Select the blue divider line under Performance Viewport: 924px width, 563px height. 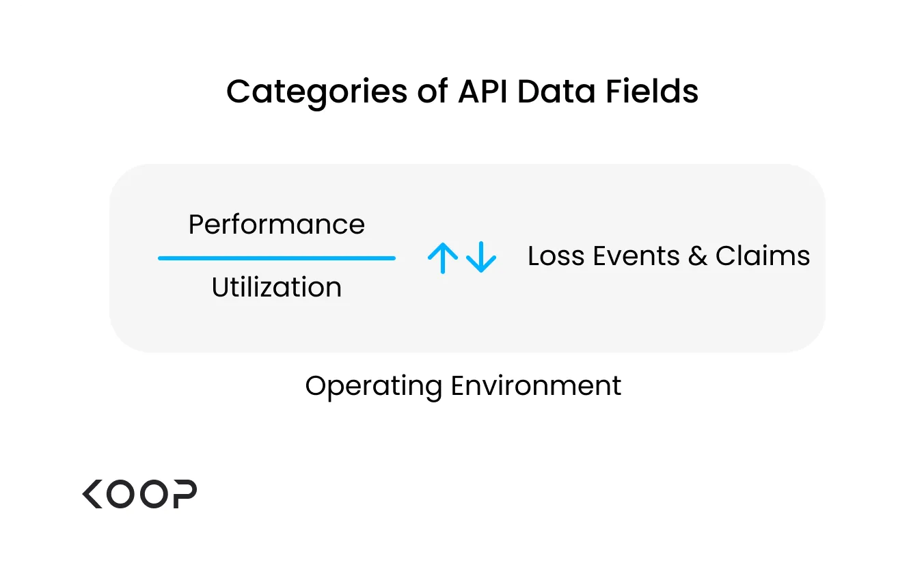277,258
